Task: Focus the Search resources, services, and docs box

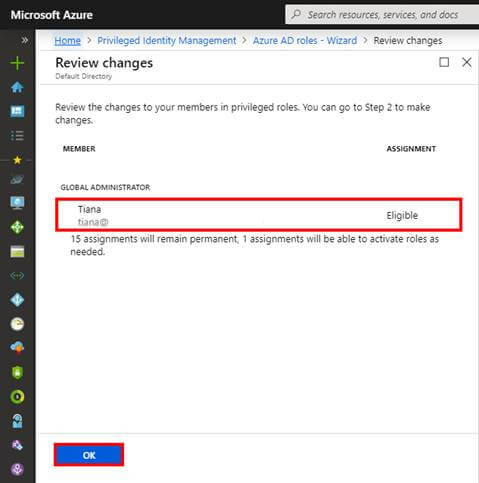Action: pos(382,15)
